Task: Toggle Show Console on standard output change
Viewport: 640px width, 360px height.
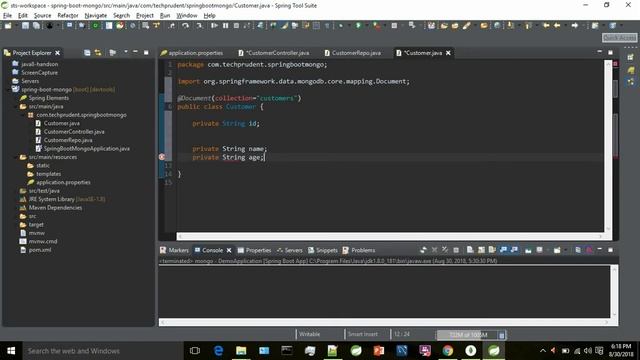Action: point(503,250)
